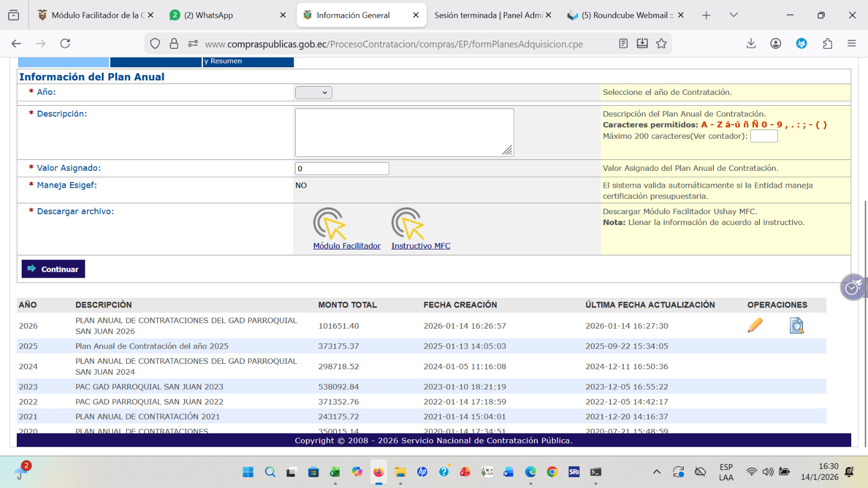Open the view details icon for 2026 plan

tap(796, 325)
